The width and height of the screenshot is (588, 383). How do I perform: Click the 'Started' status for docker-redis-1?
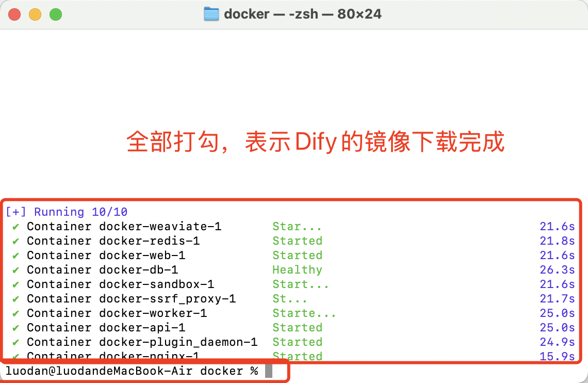pyautogui.click(x=298, y=241)
